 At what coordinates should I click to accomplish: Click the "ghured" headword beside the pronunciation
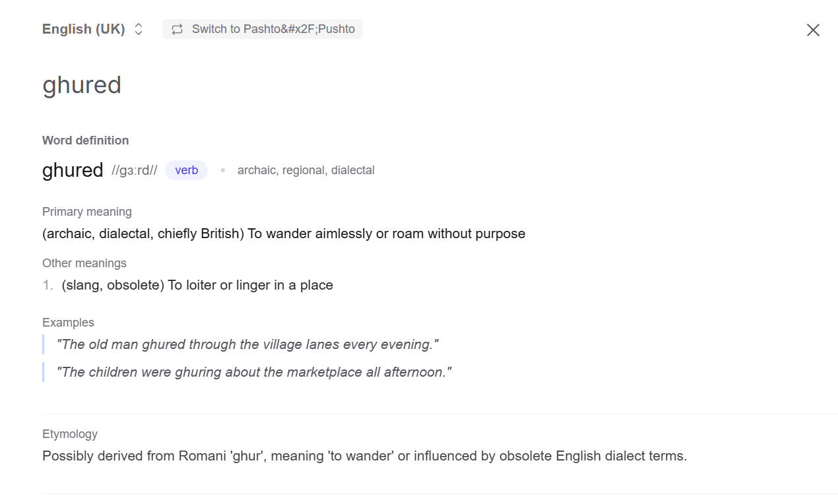73,170
